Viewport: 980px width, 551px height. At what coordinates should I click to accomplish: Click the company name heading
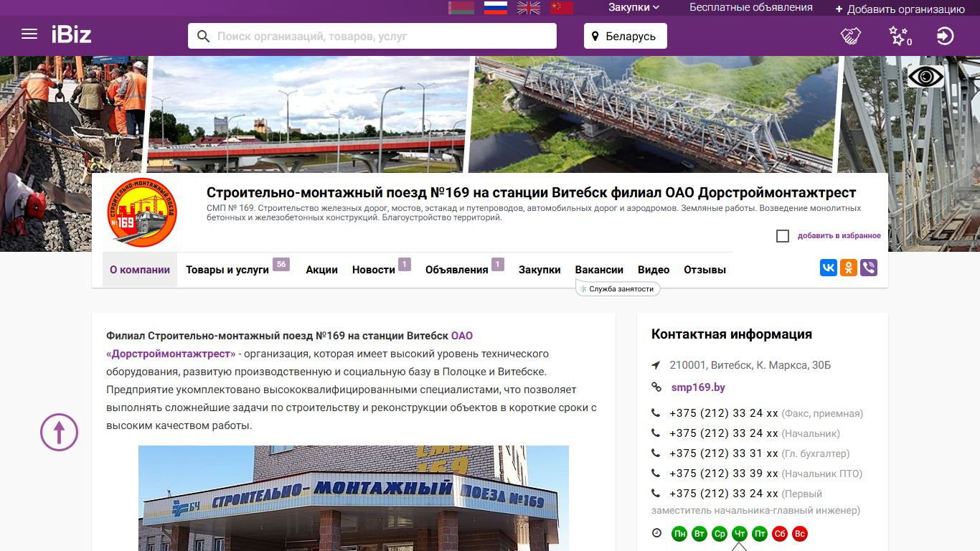pos(532,192)
